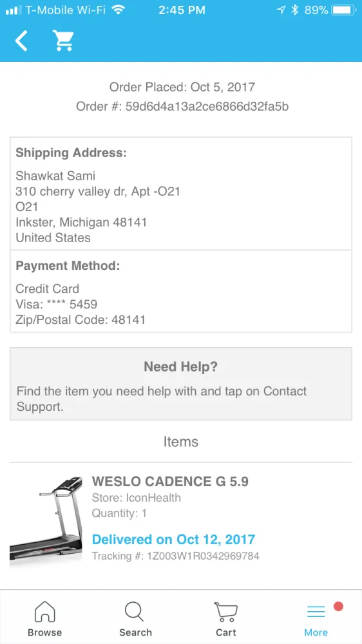Tap the location arrow status icon
The height and width of the screenshot is (644, 362).
click(281, 10)
